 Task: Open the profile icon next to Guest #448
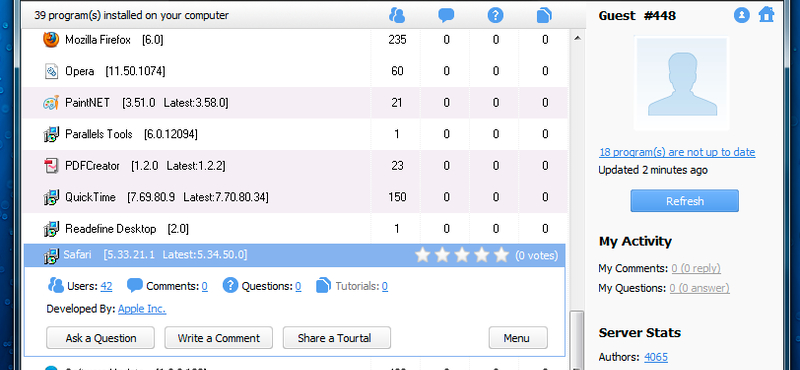tap(741, 15)
